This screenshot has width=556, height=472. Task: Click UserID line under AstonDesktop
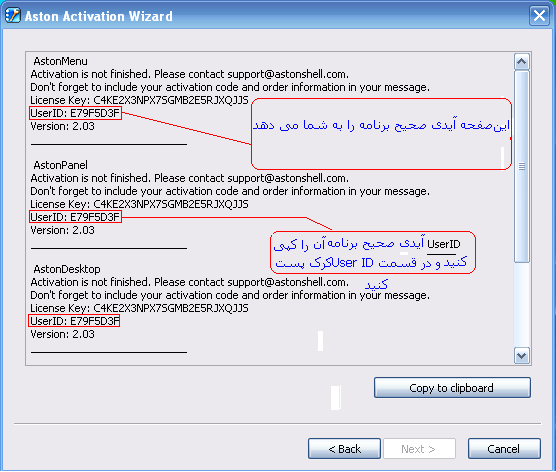pos(75,321)
